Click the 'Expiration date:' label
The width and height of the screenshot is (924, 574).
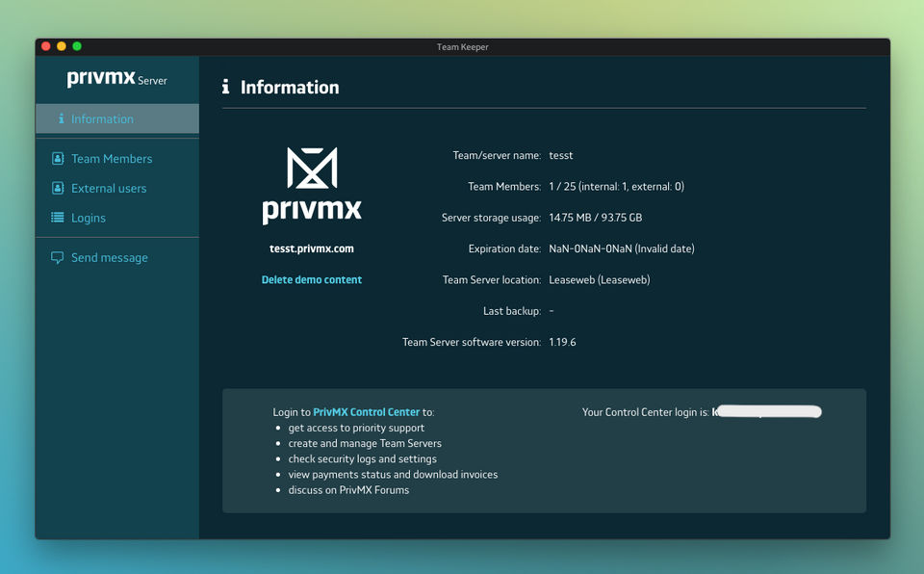click(x=504, y=248)
